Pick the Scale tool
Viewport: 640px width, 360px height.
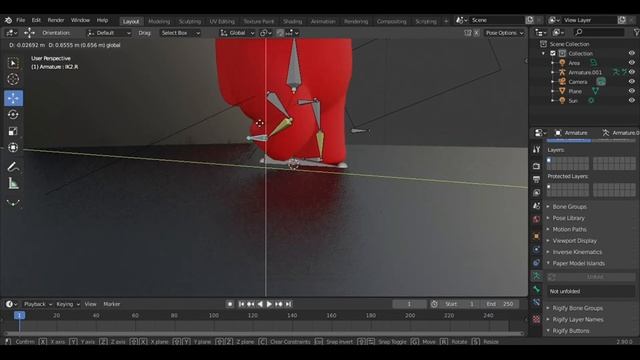click(13, 131)
